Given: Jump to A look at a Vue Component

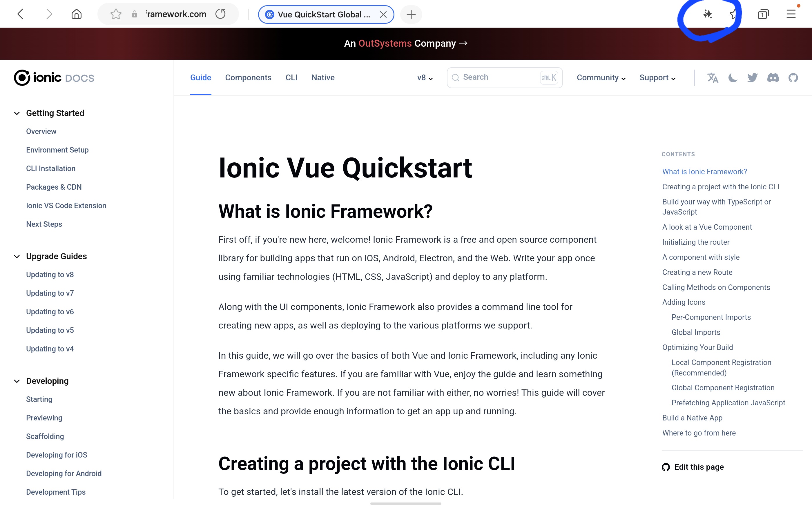Looking at the screenshot, I should coord(707,227).
